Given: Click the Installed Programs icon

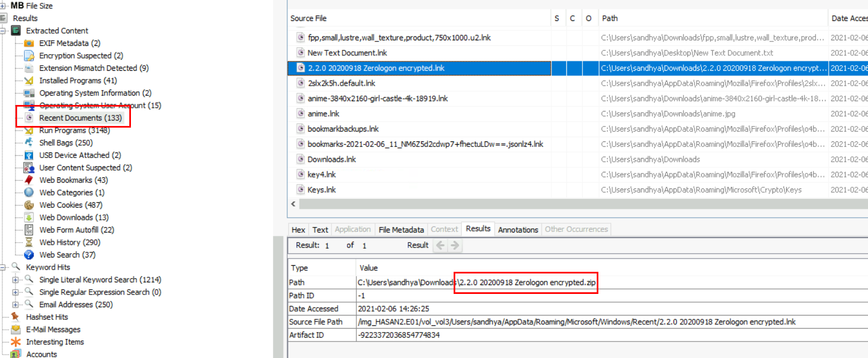Looking at the screenshot, I should [29, 81].
